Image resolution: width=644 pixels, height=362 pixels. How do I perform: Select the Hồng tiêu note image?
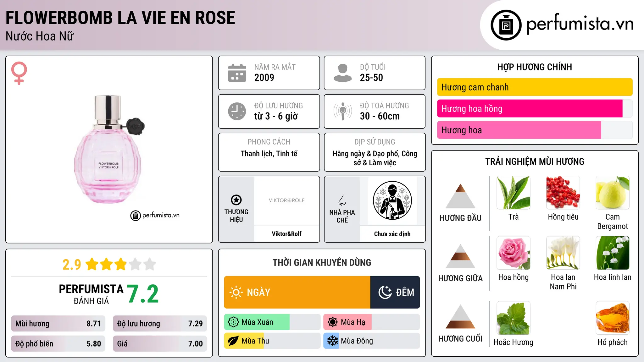563,193
